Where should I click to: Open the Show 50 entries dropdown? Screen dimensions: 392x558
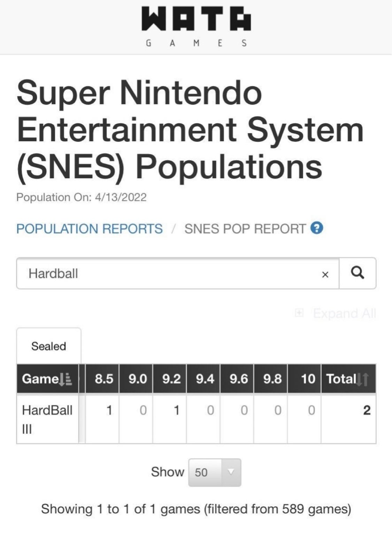click(215, 473)
